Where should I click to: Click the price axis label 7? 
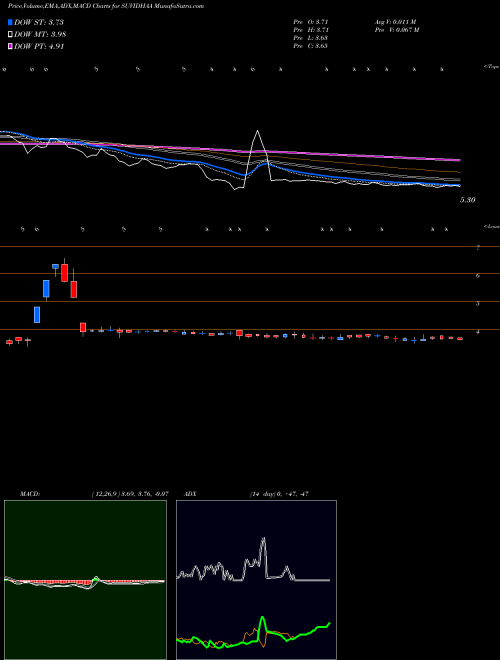click(x=478, y=248)
